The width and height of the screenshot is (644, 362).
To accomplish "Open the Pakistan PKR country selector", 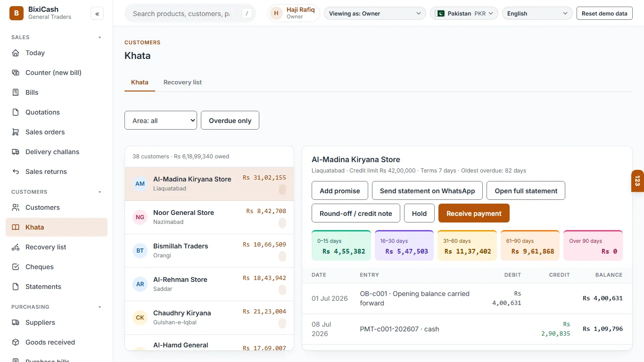I will [464, 14].
